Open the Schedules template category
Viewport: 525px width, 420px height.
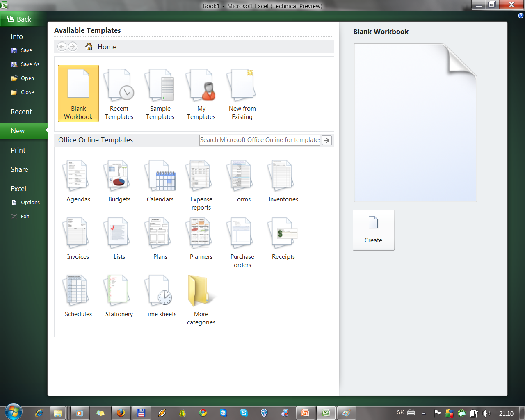click(78, 296)
